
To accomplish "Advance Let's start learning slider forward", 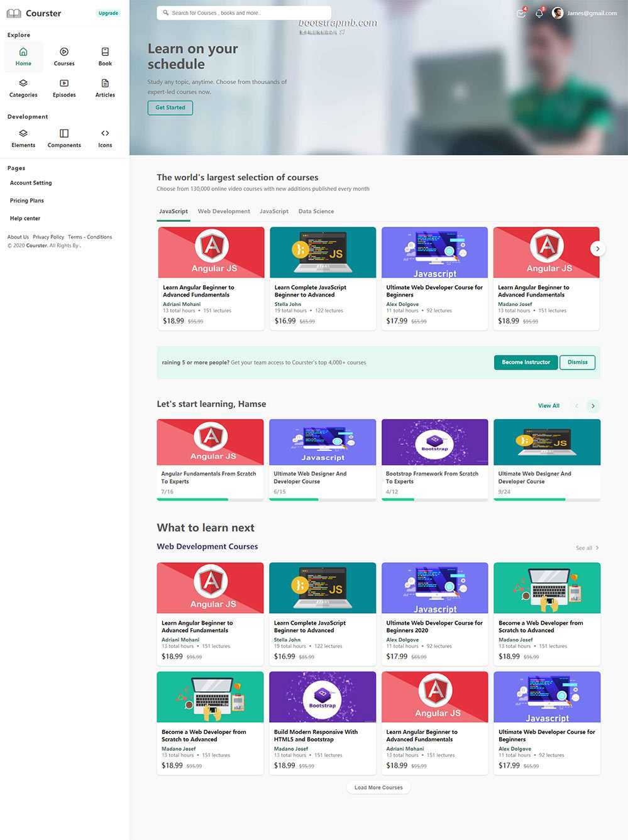I will tap(593, 406).
